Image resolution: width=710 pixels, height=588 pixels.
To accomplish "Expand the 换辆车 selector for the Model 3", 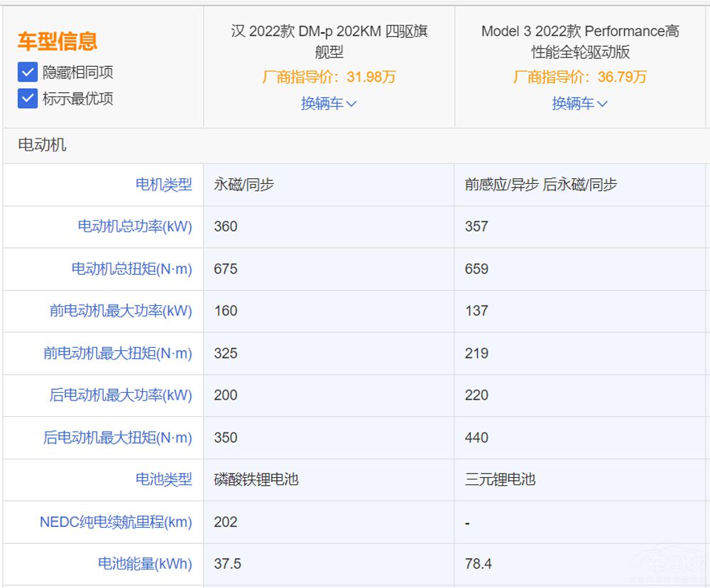I will (x=579, y=104).
